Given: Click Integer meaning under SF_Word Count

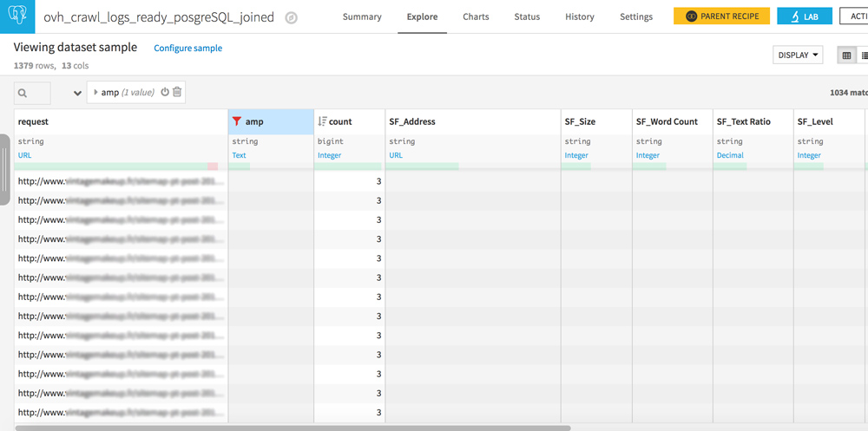Looking at the screenshot, I should click(x=648, y=155).
